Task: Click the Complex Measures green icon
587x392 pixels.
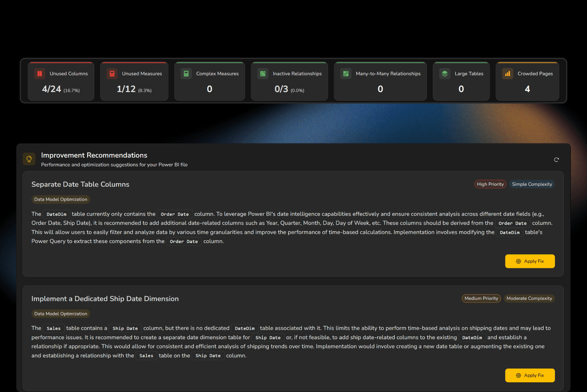Action: click(186, 74)
